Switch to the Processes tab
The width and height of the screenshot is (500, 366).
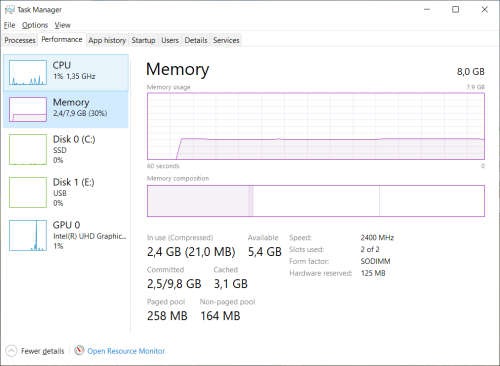pos(20,40)
